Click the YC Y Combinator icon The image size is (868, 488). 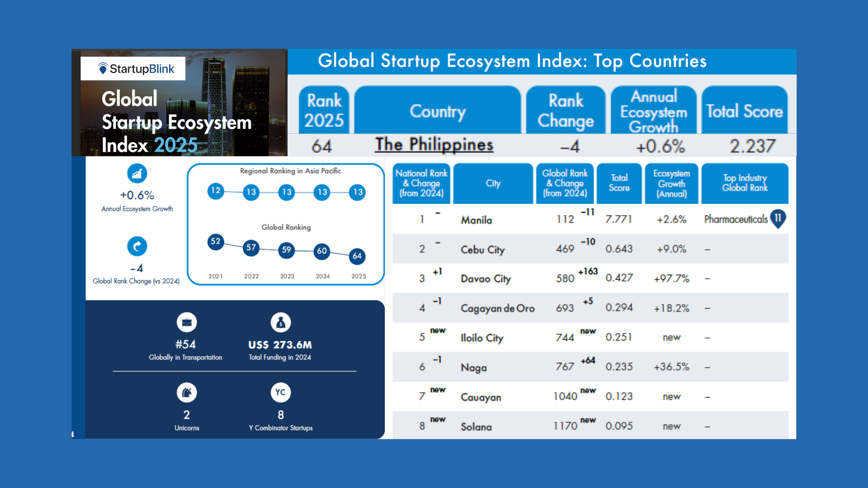tap(280, 392)
